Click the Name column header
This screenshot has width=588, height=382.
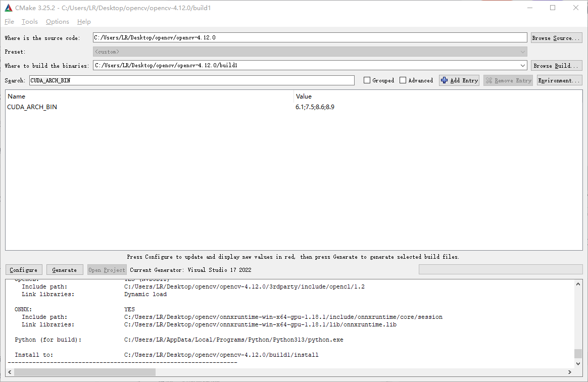17,97
